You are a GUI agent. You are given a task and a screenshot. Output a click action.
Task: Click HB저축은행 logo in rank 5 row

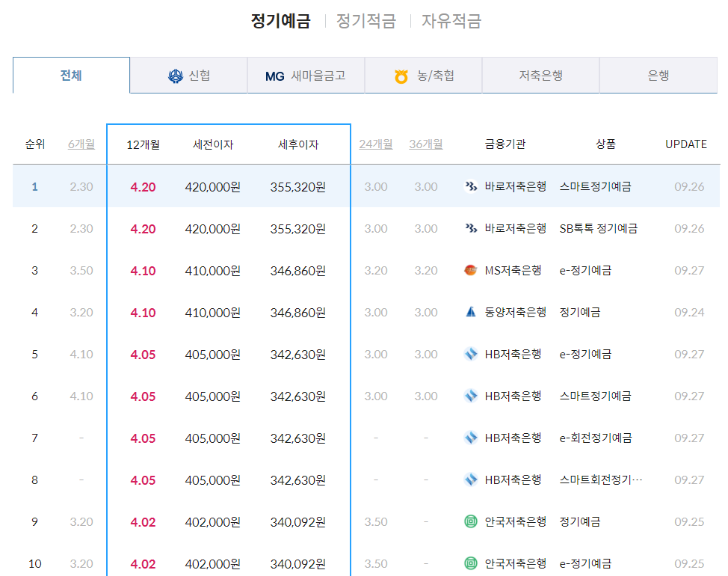[x=471, y=354]
